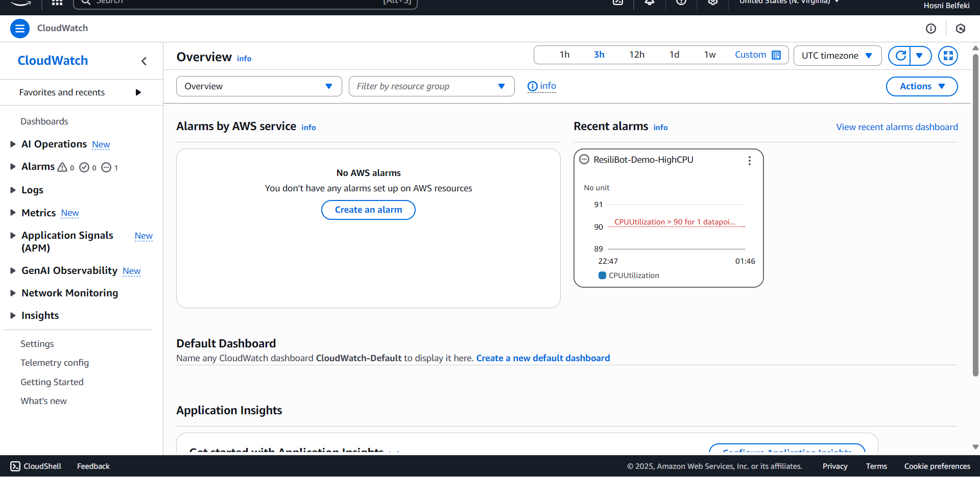Select the 1d time range
980x477 pixels.
pos(674,55)
